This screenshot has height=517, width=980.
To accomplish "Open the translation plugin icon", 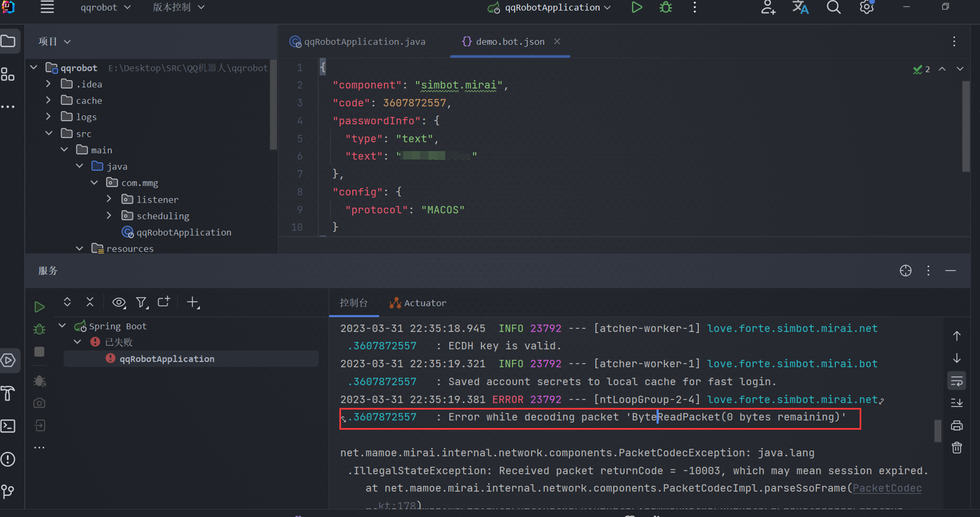I will [x=800, y=7].
